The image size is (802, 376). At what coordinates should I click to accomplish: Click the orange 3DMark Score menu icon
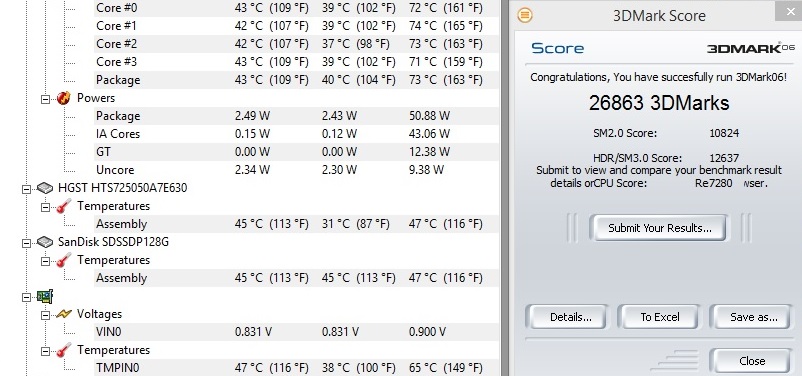click(525, 15)
